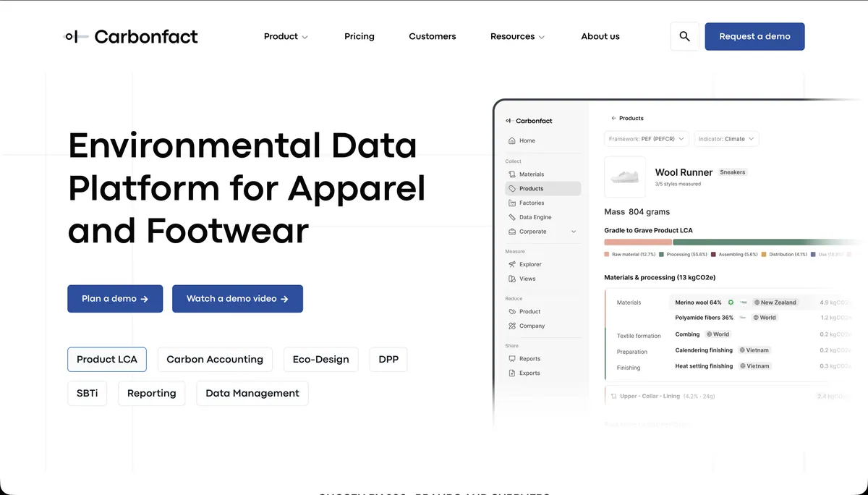Click the Calendering finishing entry

click(704, 350)
